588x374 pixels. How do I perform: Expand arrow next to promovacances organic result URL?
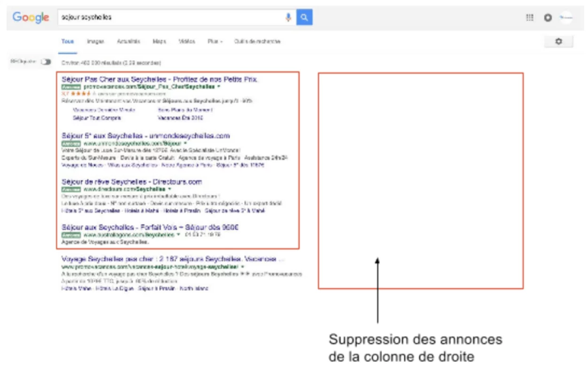coord(243,267)
